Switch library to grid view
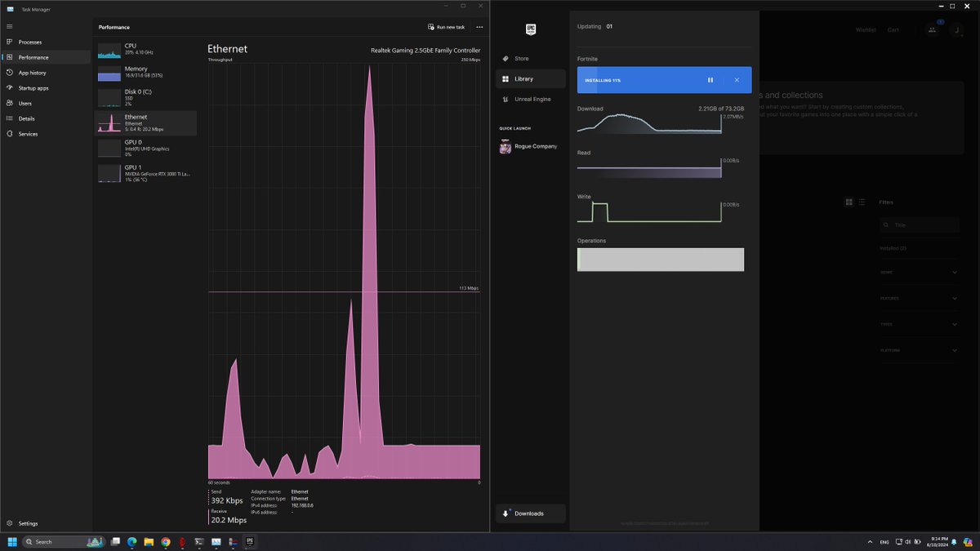 (x=849, y=202)
